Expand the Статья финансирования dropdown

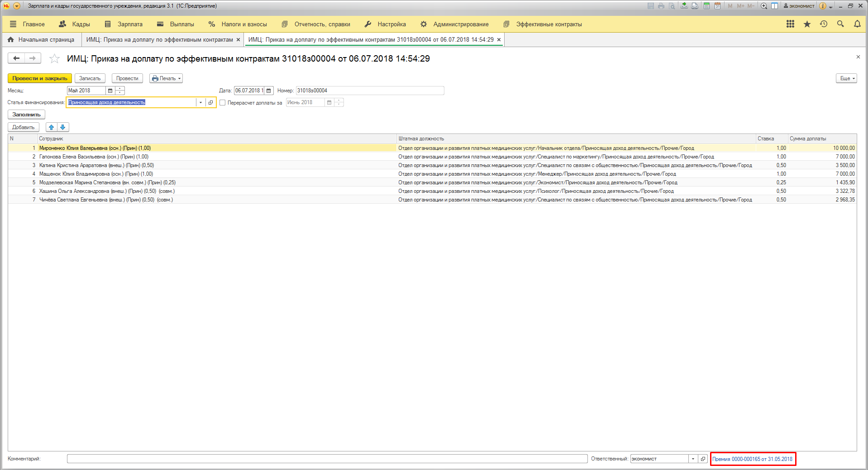coord(200,103)
